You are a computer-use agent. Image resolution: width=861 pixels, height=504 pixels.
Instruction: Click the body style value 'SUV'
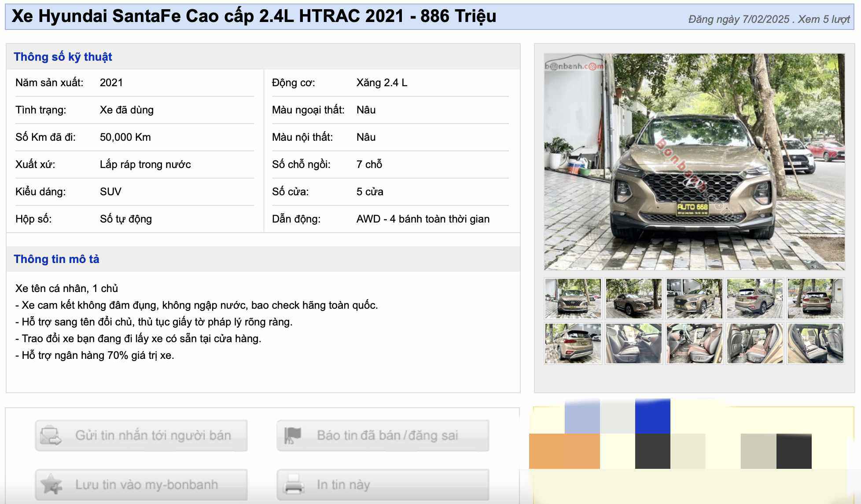coord(110,192)
